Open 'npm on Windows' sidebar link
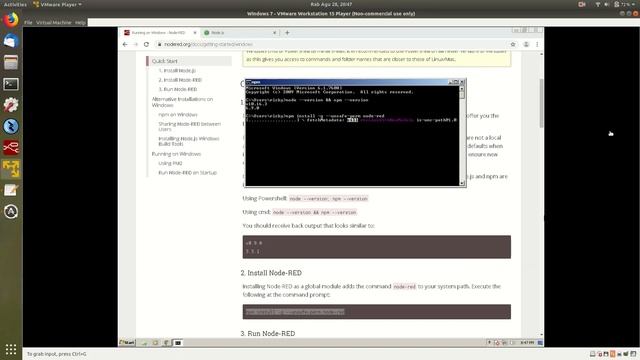 click(178, 115)
